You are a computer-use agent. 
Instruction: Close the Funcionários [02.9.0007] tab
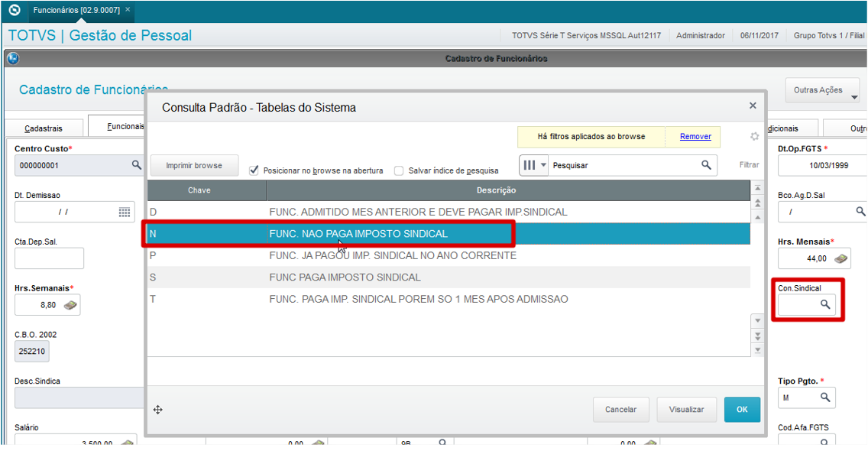coord(128,9)
